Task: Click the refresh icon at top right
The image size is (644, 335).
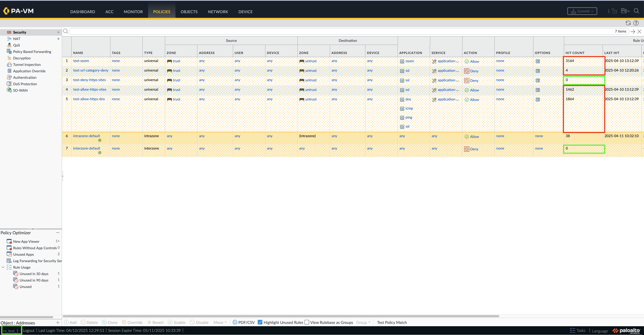Action: [x=628, y=23]
